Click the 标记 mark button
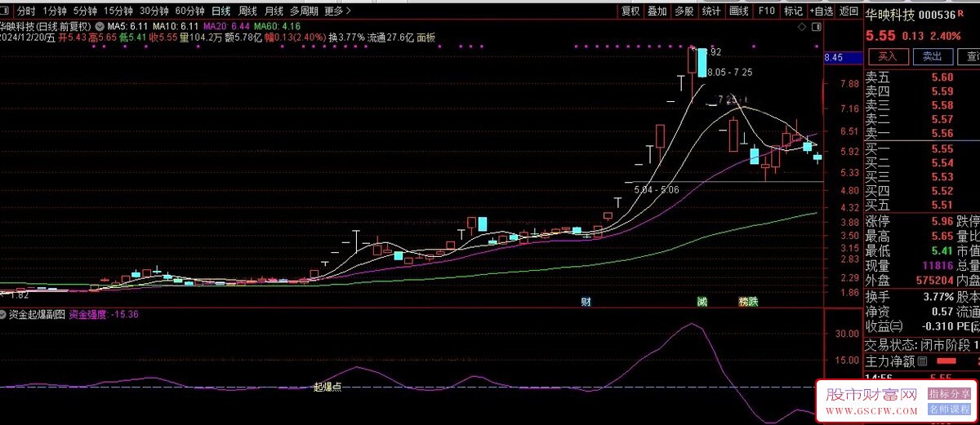 click(x=793, y=11)
